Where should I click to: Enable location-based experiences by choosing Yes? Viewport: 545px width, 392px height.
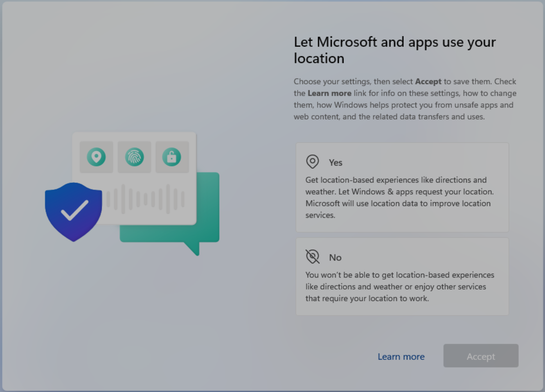[402, 187]
